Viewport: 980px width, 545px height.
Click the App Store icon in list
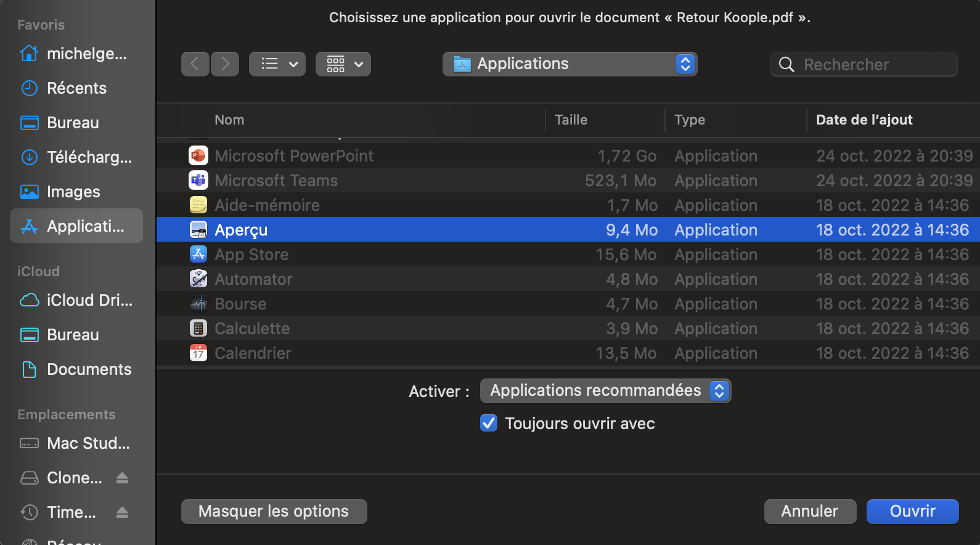198,254
